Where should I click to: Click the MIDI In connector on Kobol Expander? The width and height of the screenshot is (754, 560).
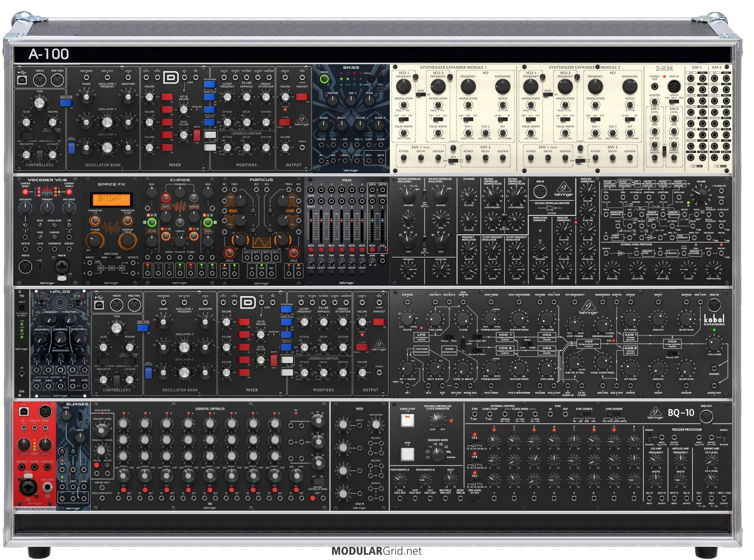tap(713, 305)
